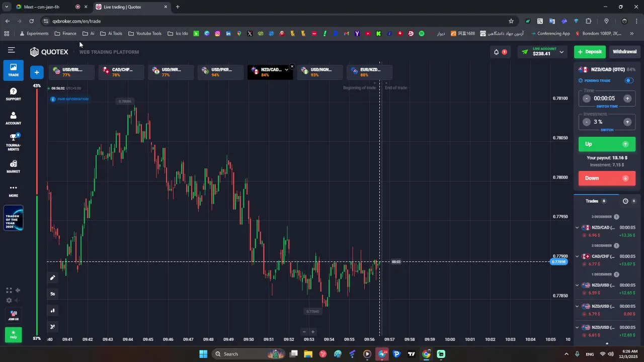Switch to the EUR/NZD asset tab
This screenshot has height=362, width=644.
pyautogui.click(x=369, y=72)
